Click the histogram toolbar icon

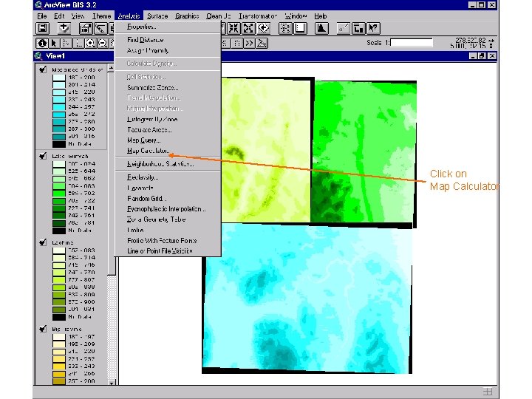[321, 29]
